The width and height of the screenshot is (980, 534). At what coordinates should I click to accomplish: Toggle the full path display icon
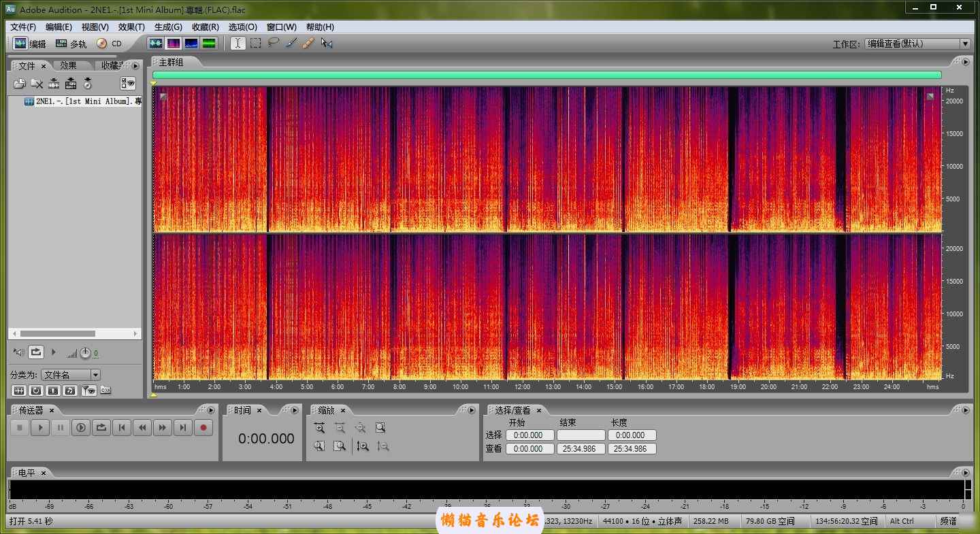click(105, 390)
